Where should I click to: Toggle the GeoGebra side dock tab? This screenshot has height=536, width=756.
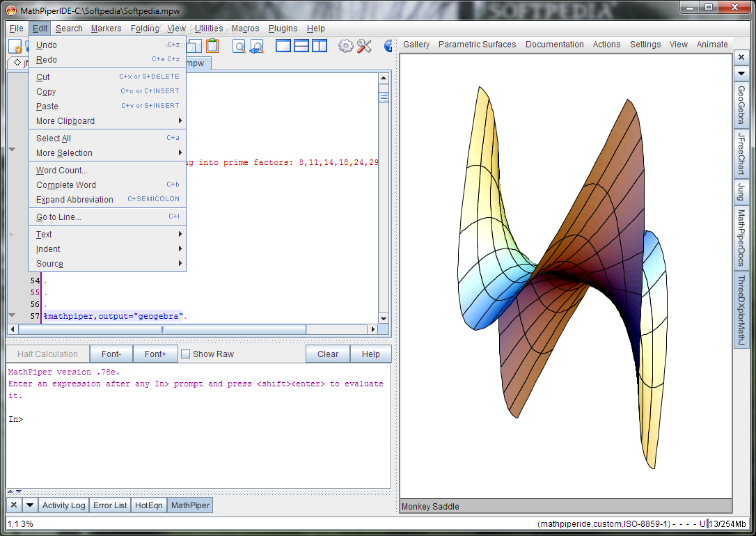coord(741,105)
